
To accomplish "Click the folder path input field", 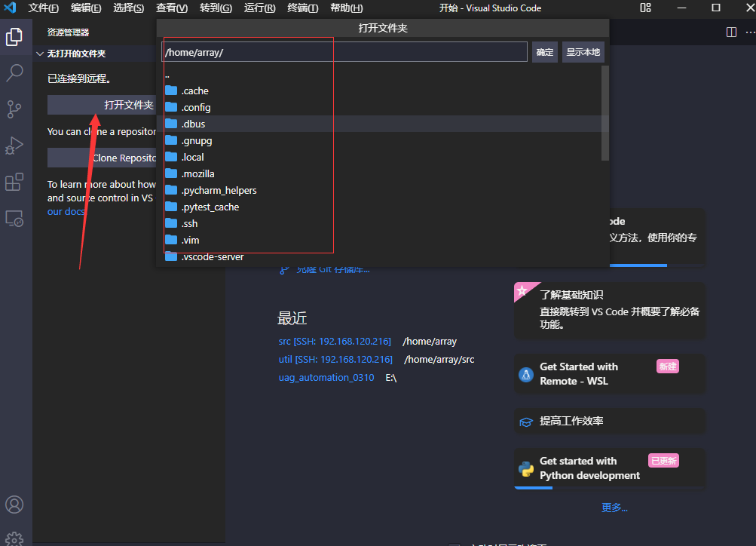I will (x=344, y=52).
